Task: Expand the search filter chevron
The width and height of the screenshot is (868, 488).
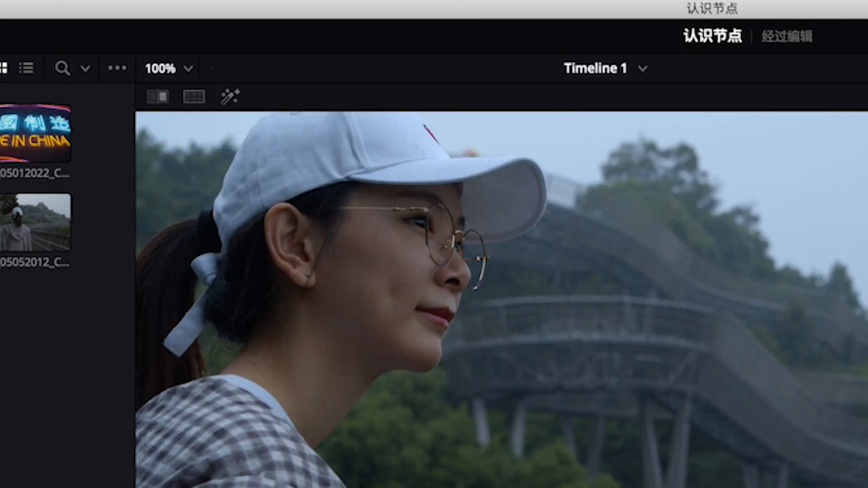Action: point(85,69)
